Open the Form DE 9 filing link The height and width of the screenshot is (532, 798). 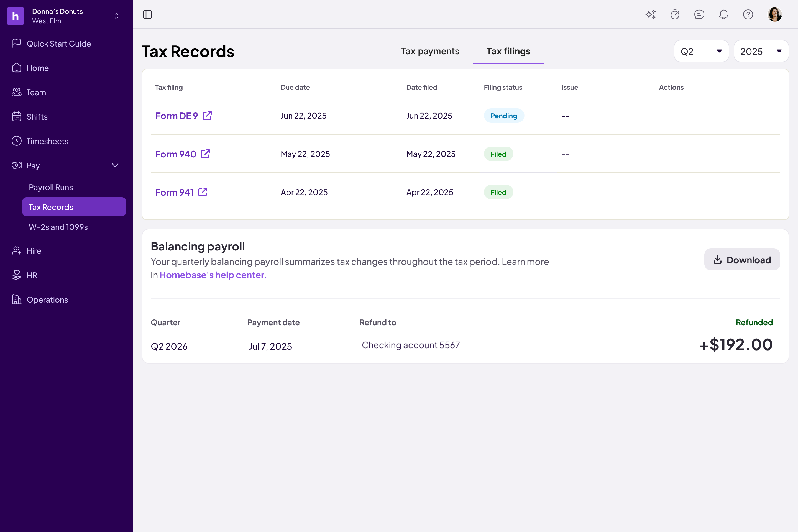coord(177,116)
